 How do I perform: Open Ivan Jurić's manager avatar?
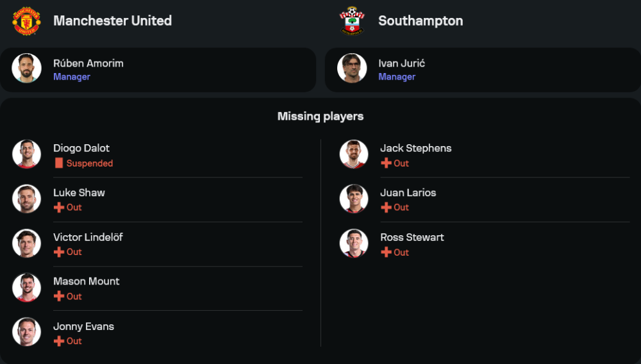pyautogui.click(x=352, y=69)
